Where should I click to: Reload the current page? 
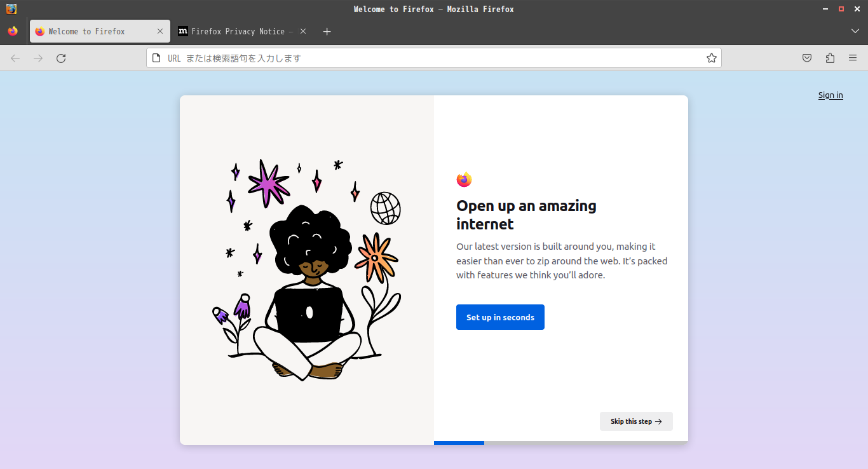[61, 58]
